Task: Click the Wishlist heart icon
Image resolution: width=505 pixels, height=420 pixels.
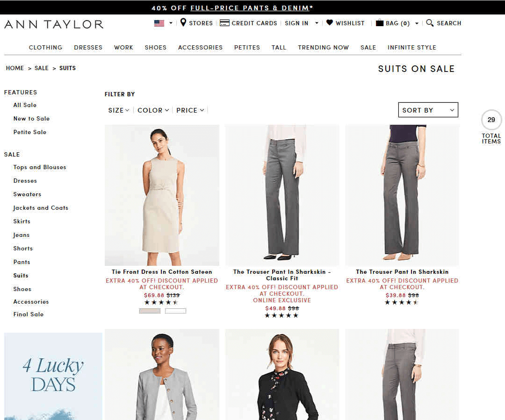Action: (x=330, y=22)
